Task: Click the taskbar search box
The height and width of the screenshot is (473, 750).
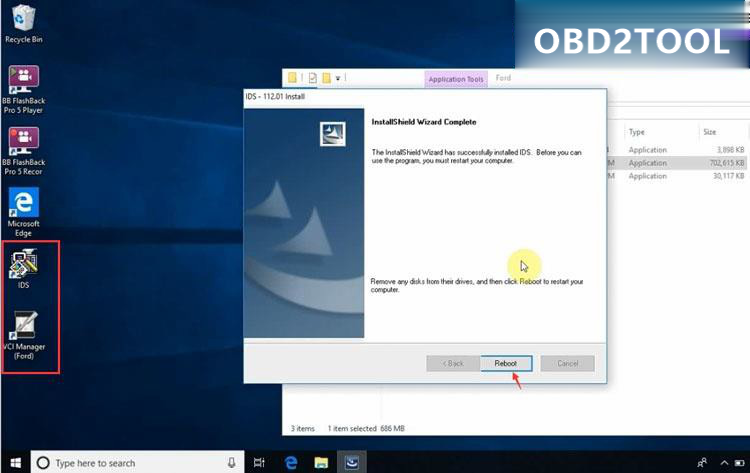Action: tap(137, 462)
